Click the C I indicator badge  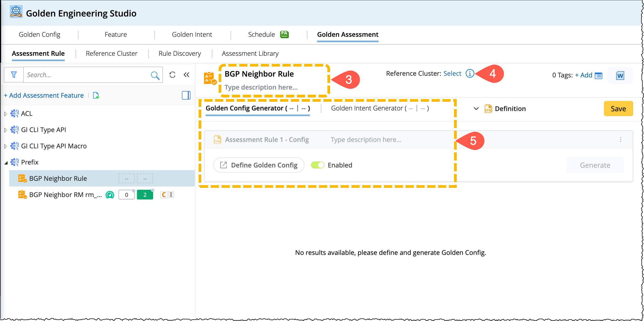[167, 195]
